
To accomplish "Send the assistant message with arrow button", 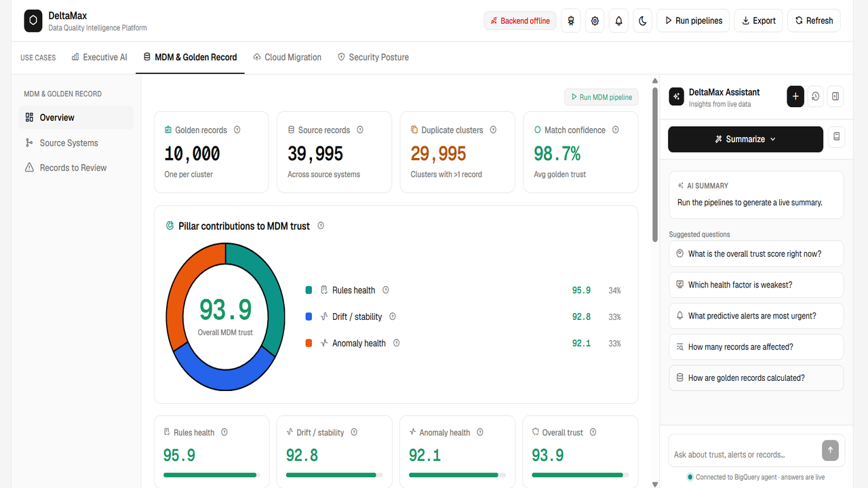I will coord(830,450).
